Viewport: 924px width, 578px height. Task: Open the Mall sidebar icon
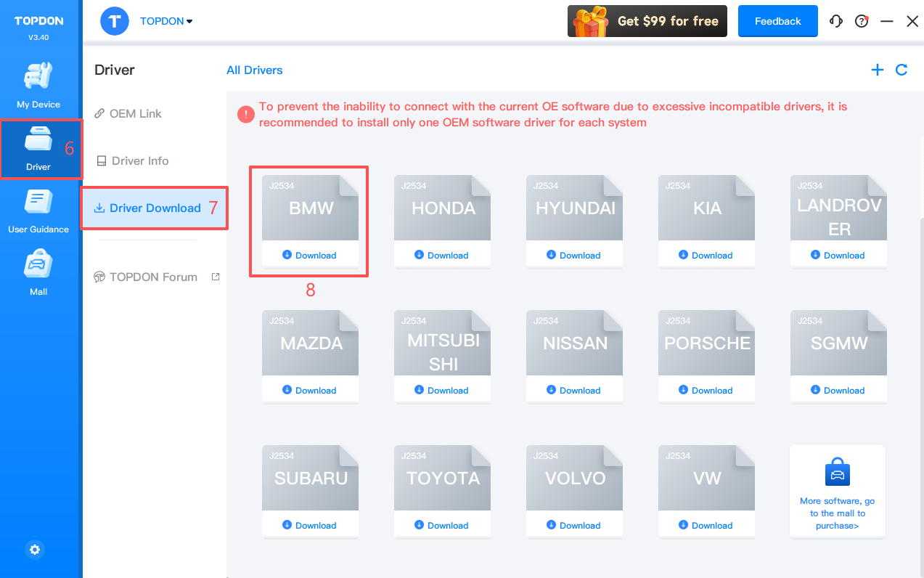(38, 273)
